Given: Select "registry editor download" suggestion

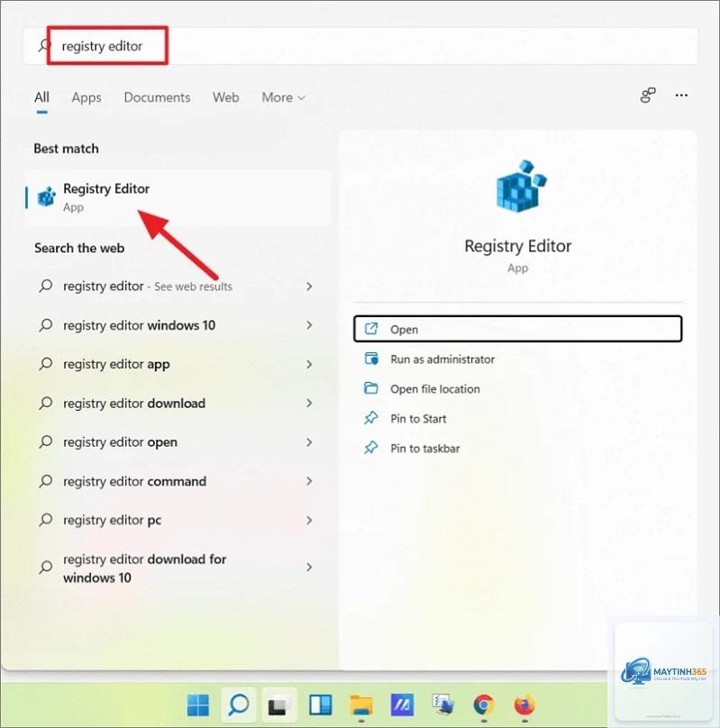Looking at the screenshot, I should [178, 404].
